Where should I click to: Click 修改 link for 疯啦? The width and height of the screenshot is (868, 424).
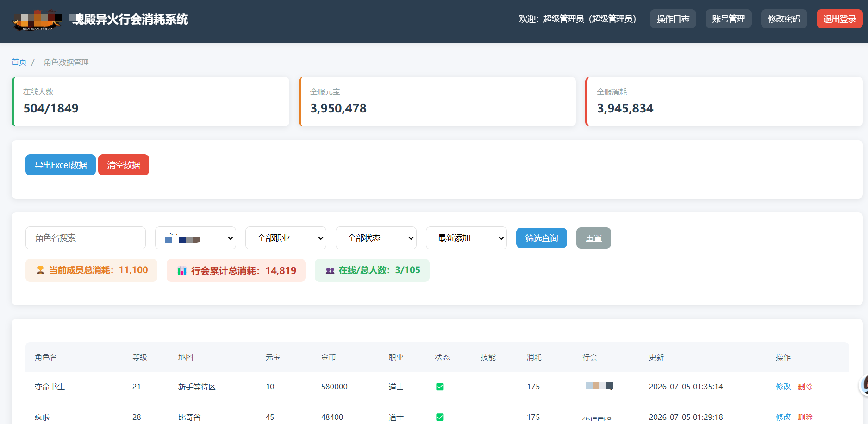tap(783, 417)
